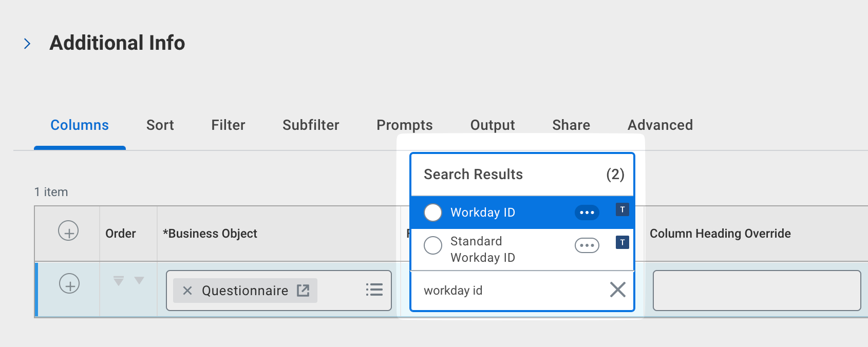Open related actions for Workday ID

tap(587, 213)
